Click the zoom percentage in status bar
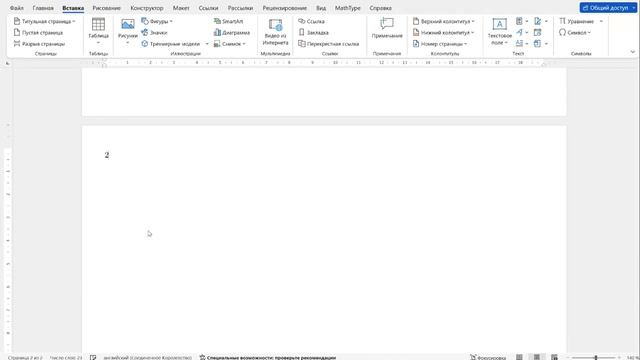The width and height of the screenshot is (640, 360). pyautogui.click(x=633, y=357)
